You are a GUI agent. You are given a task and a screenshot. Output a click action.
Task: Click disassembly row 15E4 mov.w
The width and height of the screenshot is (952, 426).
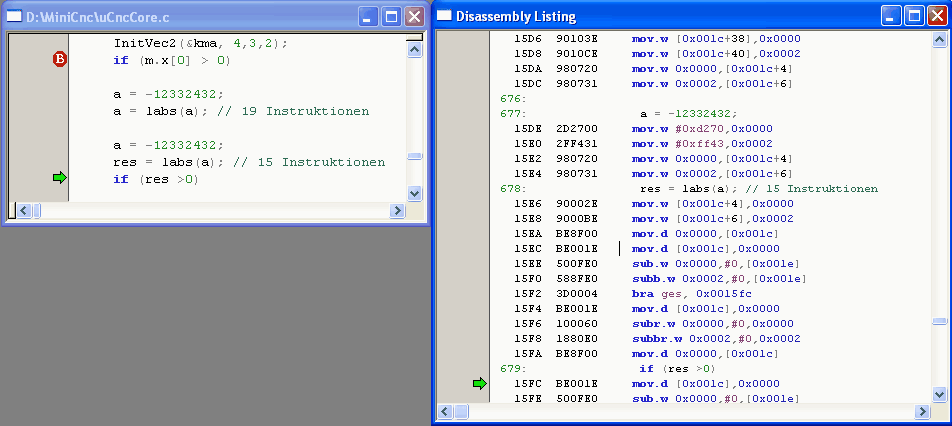pos(653,174)
